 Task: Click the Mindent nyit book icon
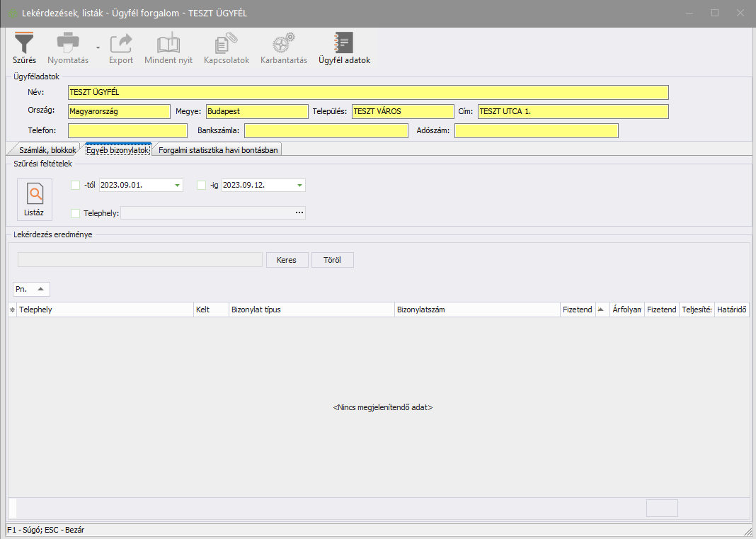click(x=168, y=44)
